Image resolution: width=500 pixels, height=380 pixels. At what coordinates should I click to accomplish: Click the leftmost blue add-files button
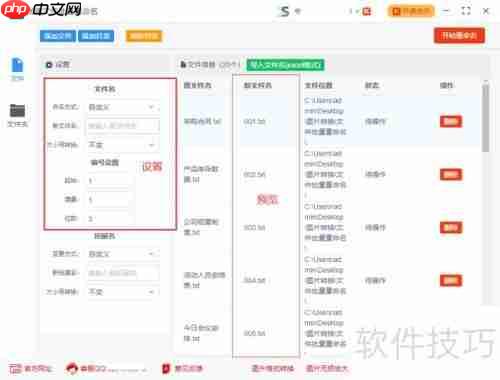[58, 36]
